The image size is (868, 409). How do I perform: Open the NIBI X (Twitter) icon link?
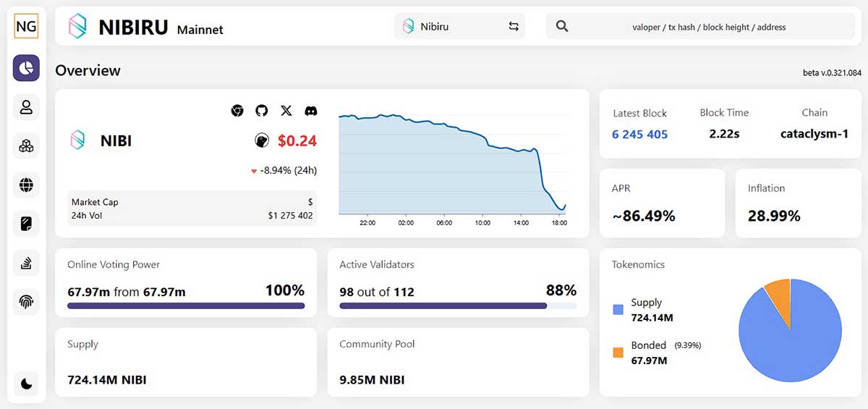pos(286,111)
